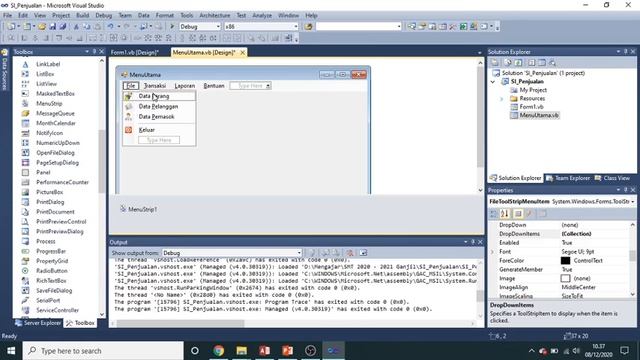The width and height of the screenshot is (640, 360).
Task: Click the Open File folder icon
Action: (42, 27)
